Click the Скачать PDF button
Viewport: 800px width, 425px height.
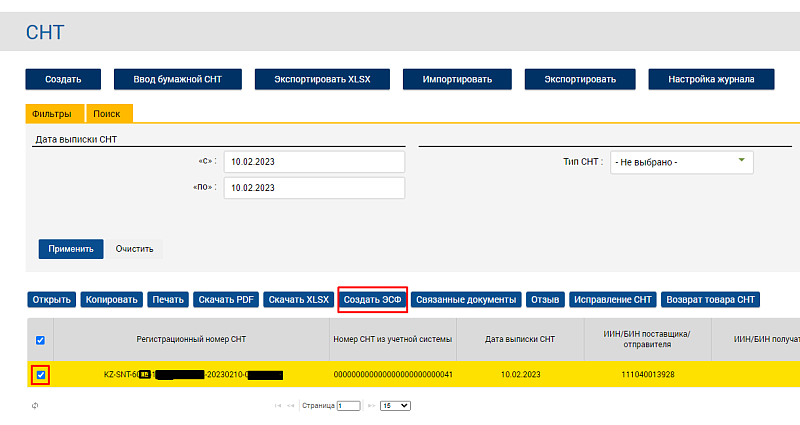tap(227, 299)
